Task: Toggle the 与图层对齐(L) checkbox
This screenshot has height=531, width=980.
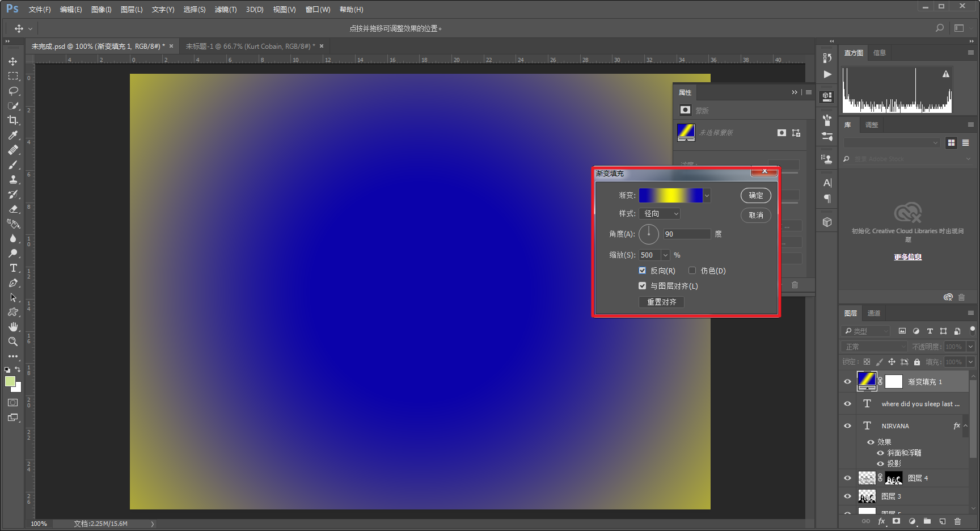Action: (642, 286)
